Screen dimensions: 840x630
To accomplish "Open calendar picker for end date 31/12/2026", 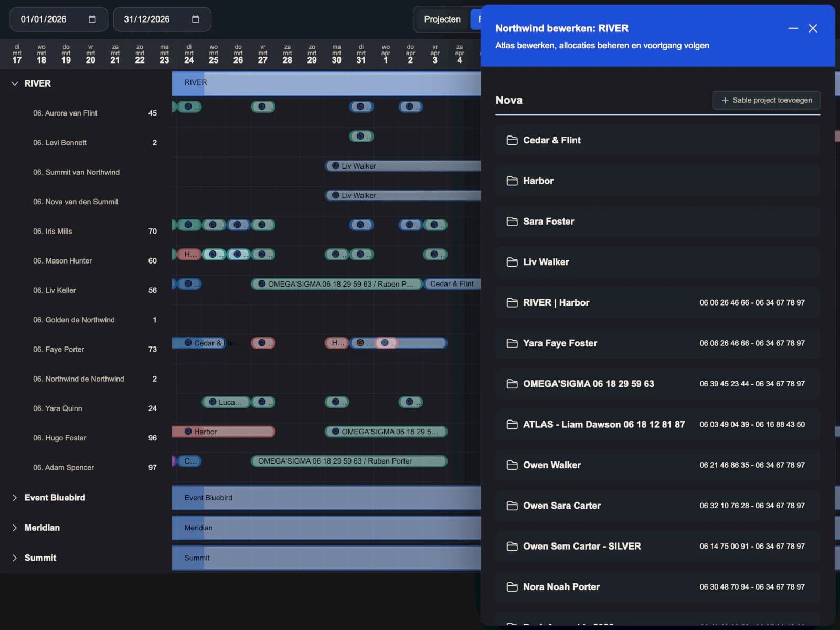I will coord(195,19).
